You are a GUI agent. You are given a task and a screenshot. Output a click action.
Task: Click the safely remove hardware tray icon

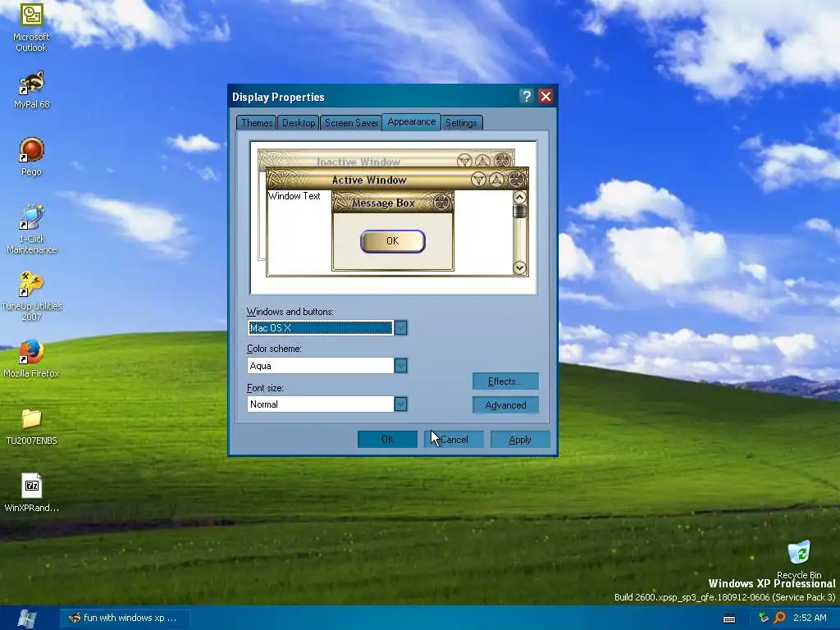764,618
